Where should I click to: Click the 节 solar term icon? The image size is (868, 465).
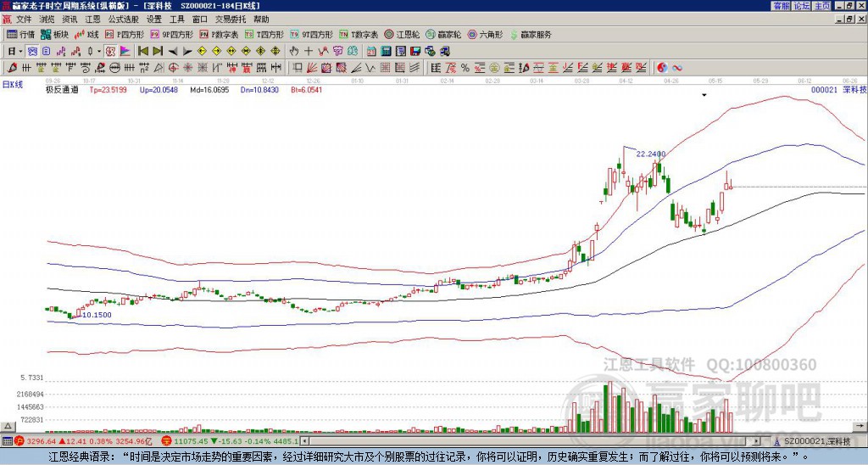337,51
